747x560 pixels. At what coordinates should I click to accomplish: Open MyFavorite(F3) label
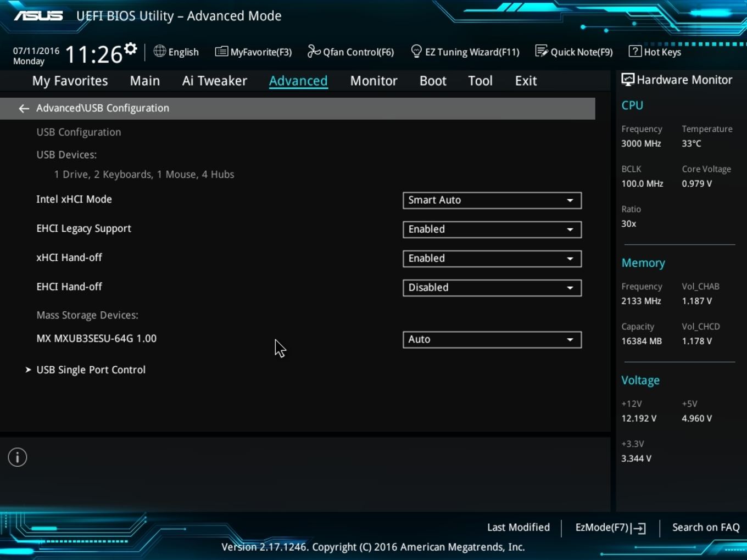pos(261,52)
